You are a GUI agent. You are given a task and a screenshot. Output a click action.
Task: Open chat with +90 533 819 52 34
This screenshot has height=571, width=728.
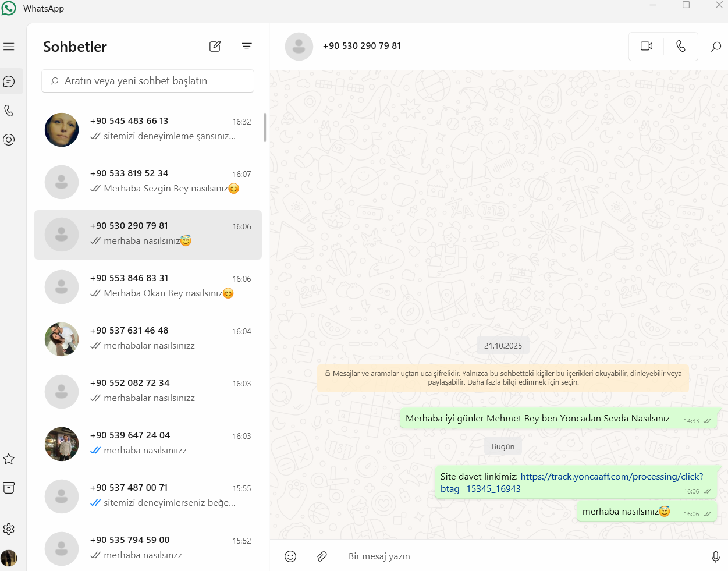tap(148, 182)
